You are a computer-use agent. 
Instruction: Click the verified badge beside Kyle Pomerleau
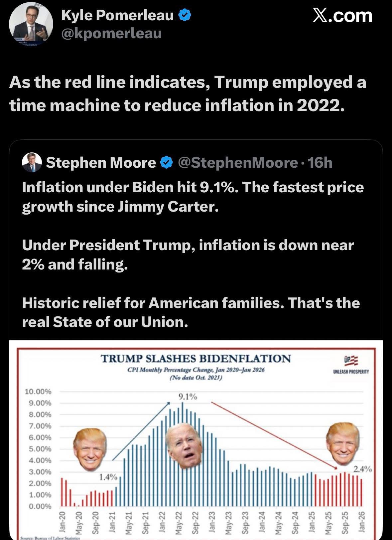click(x=185, y=15)
